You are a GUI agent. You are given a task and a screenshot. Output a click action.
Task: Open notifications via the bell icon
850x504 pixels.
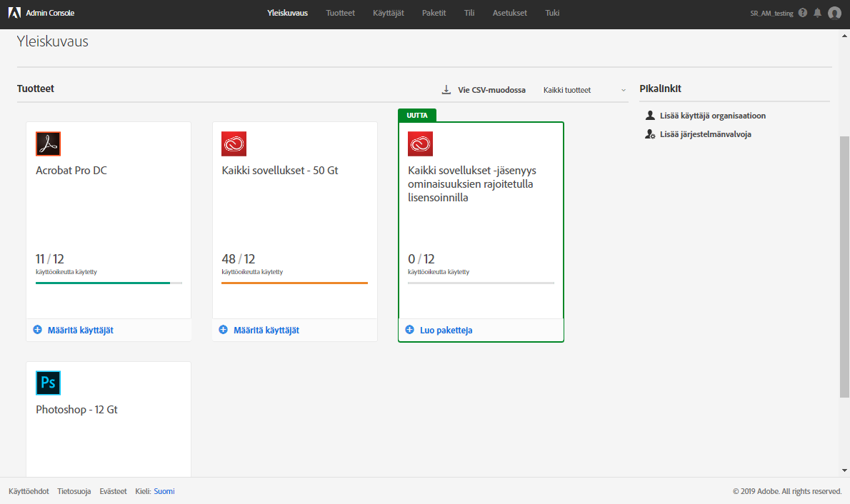point(817,12)
